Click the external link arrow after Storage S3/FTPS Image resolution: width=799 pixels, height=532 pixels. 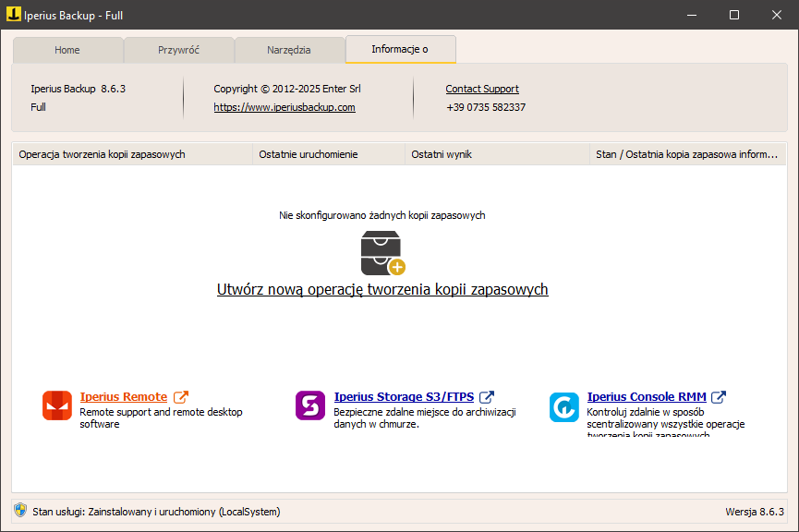pos(487,396)
